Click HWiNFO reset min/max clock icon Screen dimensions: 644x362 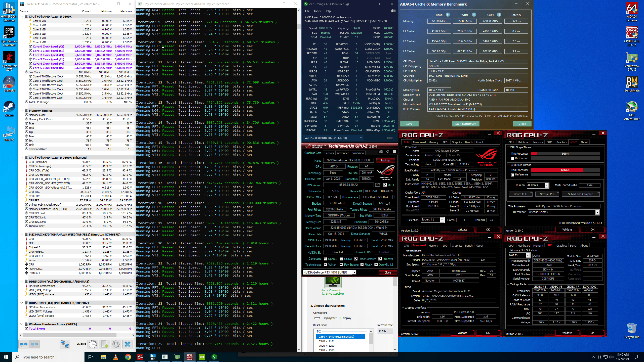93,344
